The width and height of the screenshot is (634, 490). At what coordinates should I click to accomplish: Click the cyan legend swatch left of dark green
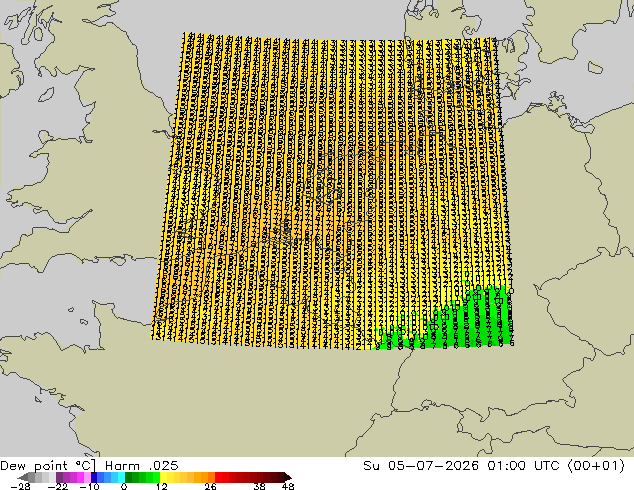(x=122, y=477)
